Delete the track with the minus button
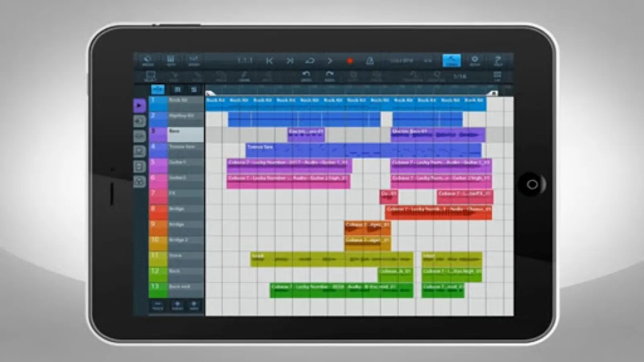This screenshot has height=362, width=644. [x=158, y=306]
